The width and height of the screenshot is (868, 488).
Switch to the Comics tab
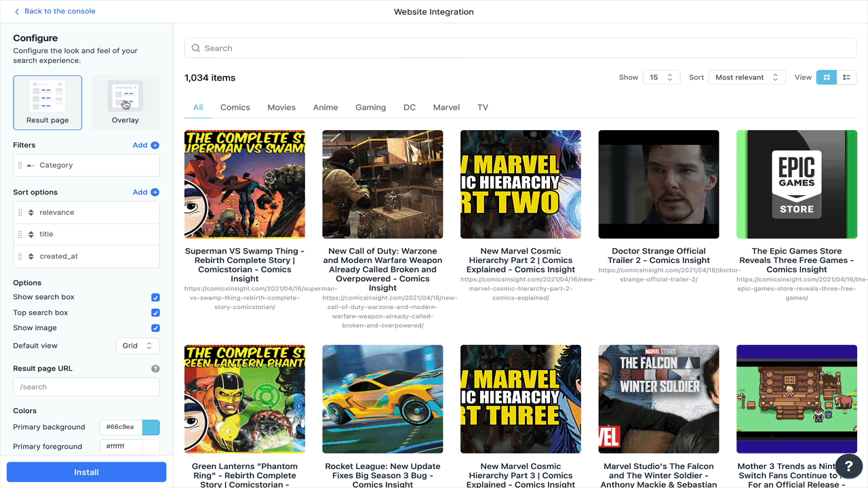[x=235, y=107]
